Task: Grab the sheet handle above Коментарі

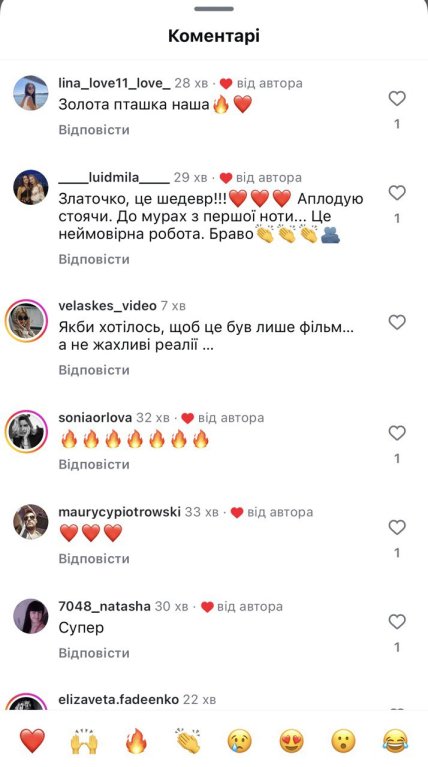Action: tap(214, 9)
